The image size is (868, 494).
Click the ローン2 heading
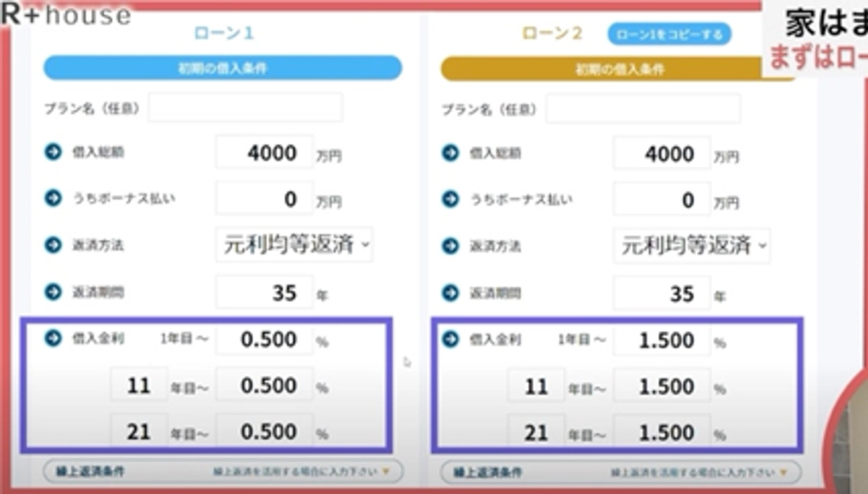click(552, 34)
